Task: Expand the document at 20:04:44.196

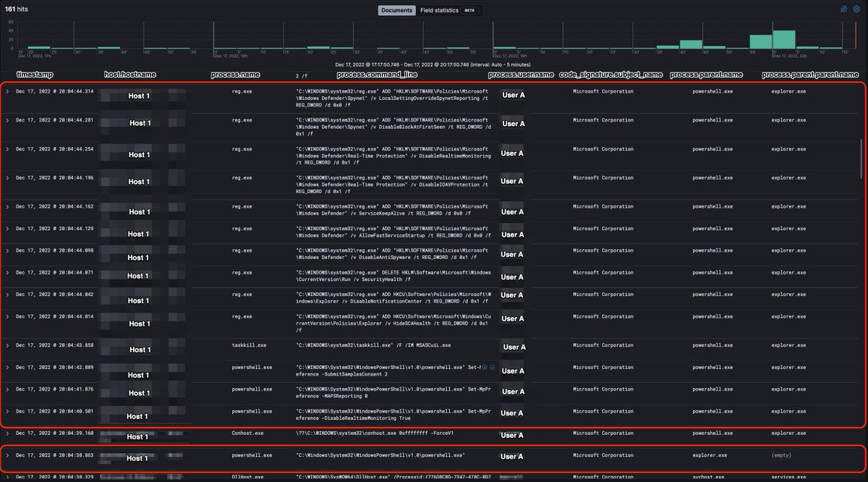Action: [x=7, y=178]
